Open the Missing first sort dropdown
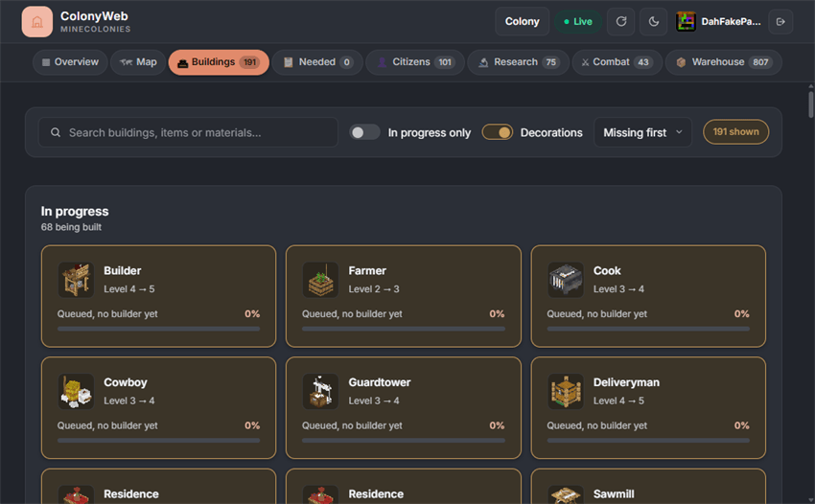Viewport: 815px width, 504px height. [x=642, y=132]
